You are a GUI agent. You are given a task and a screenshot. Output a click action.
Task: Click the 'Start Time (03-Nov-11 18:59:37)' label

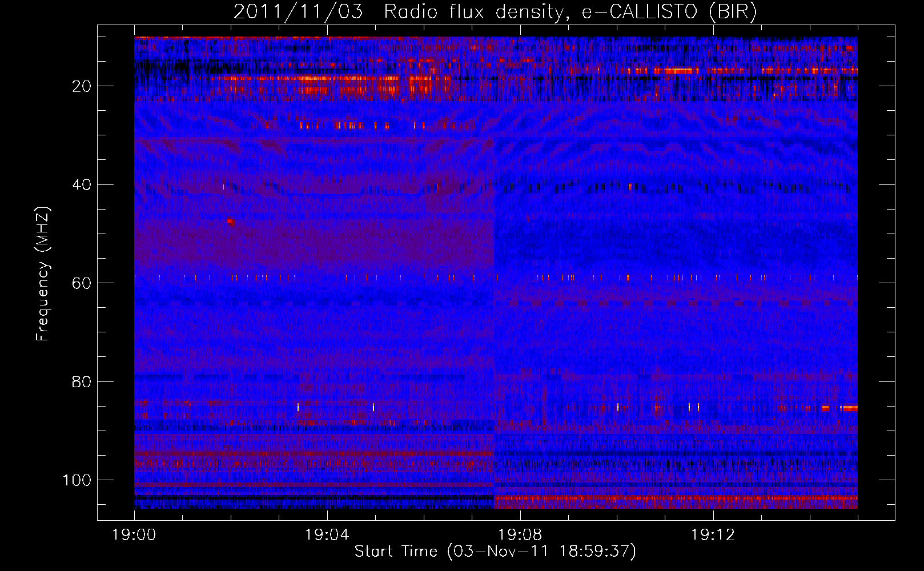pos(495,552)
